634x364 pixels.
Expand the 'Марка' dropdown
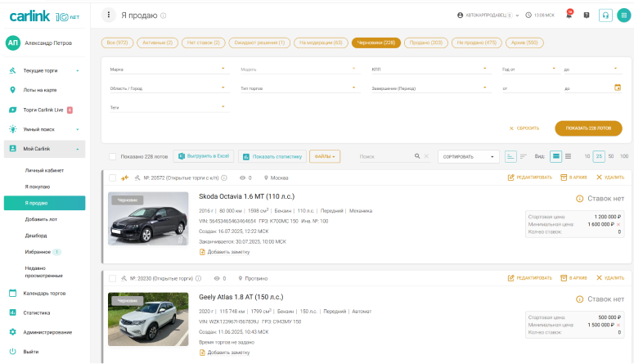223,69
